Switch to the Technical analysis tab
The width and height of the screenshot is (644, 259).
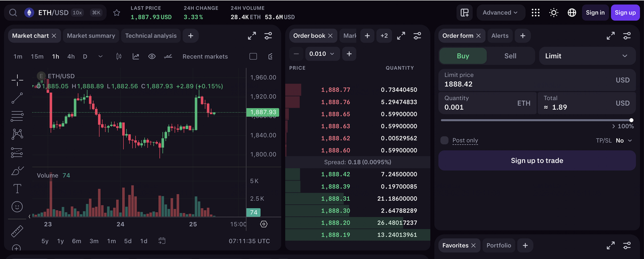151,36
